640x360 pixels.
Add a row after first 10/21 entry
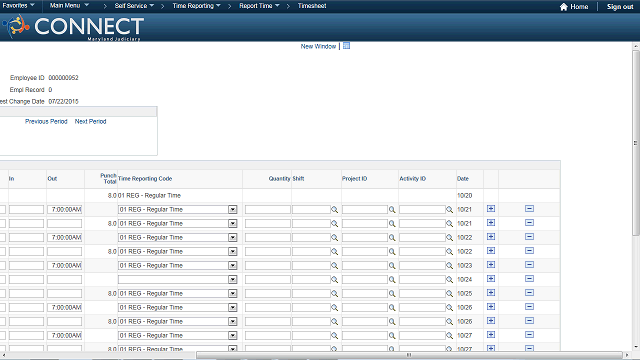[x=491, y=209]
